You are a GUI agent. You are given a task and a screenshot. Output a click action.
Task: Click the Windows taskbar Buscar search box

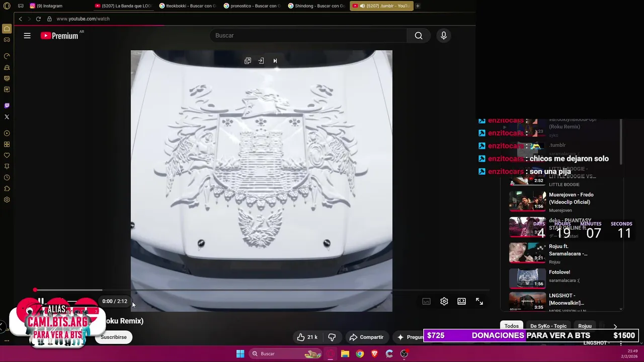286,354
